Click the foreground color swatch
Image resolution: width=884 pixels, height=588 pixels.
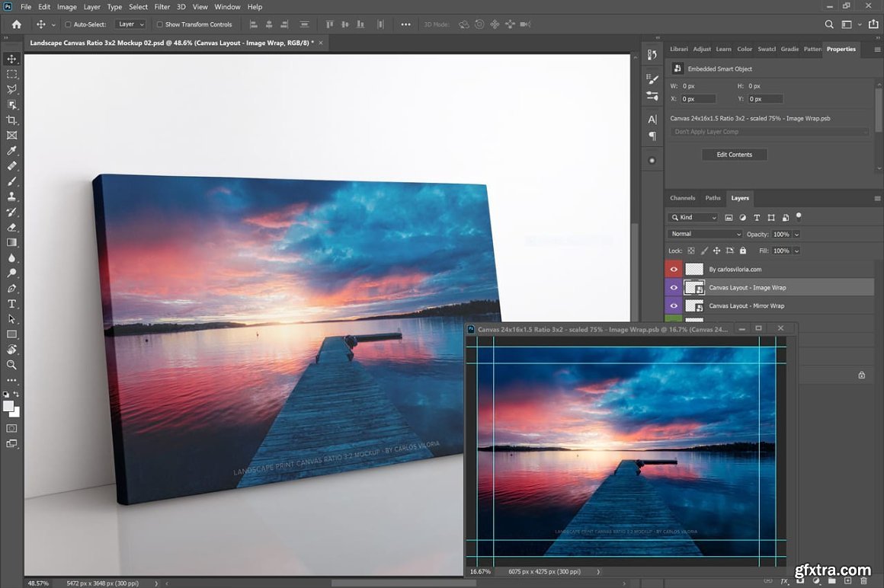tap(8, 406)
